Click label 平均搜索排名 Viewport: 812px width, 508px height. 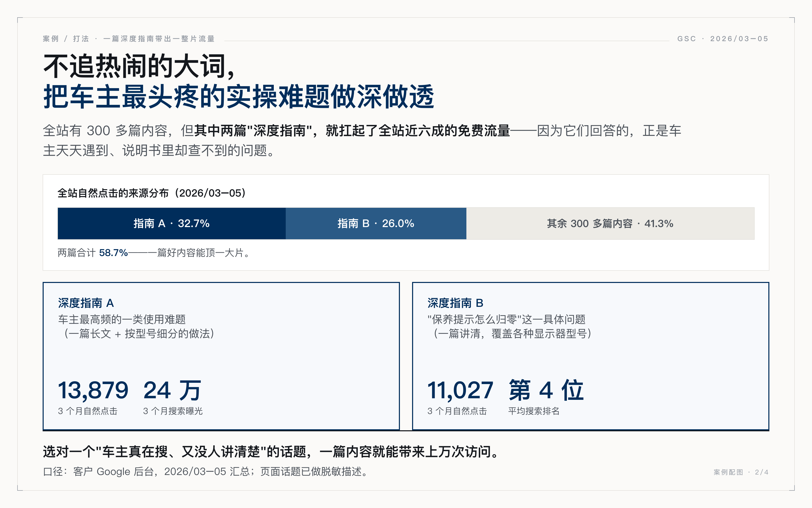(x=534, y=411)
